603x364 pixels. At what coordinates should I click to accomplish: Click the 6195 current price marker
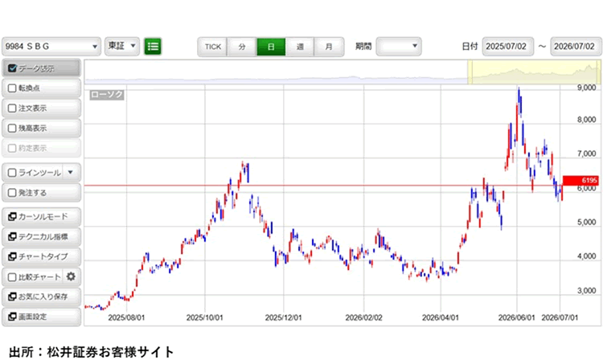coord(580,180)
